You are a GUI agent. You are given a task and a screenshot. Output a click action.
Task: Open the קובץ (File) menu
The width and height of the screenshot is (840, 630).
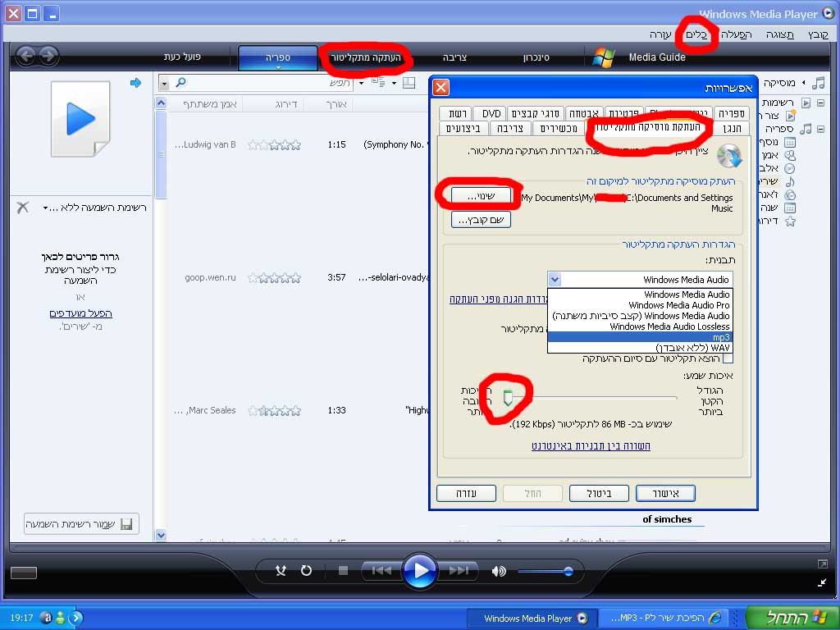tap(818, 34)
